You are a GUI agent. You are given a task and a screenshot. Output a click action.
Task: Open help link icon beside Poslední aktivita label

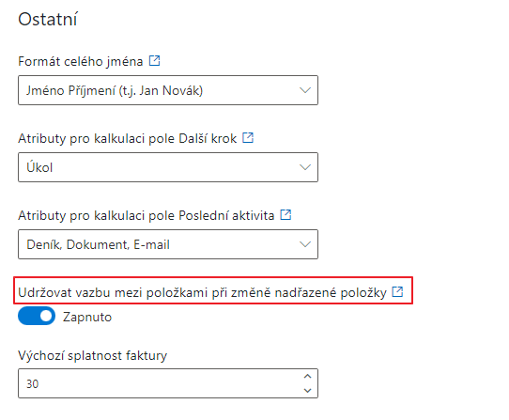[x=285, y=214]
